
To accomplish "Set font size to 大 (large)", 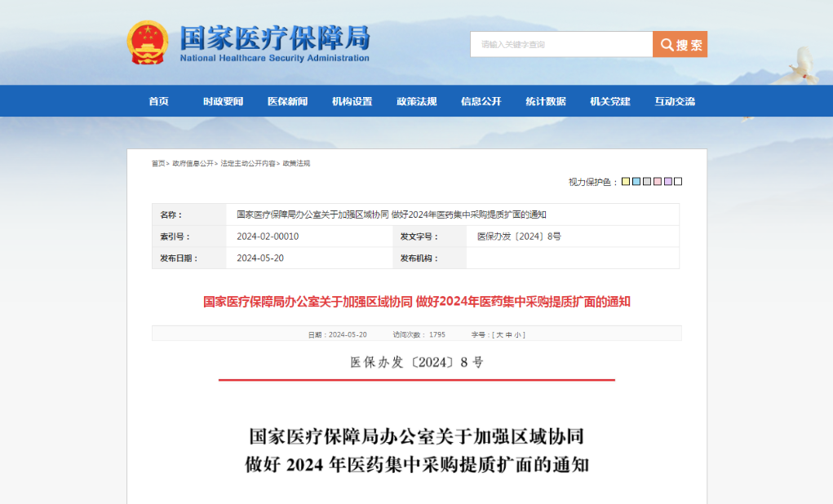I will 498,335.
